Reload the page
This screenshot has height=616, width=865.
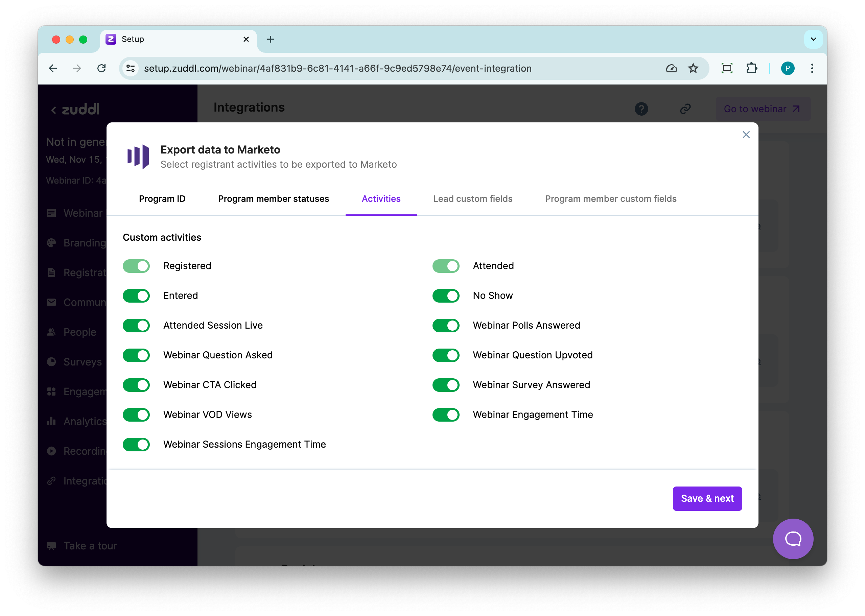(x=101, y=68)
